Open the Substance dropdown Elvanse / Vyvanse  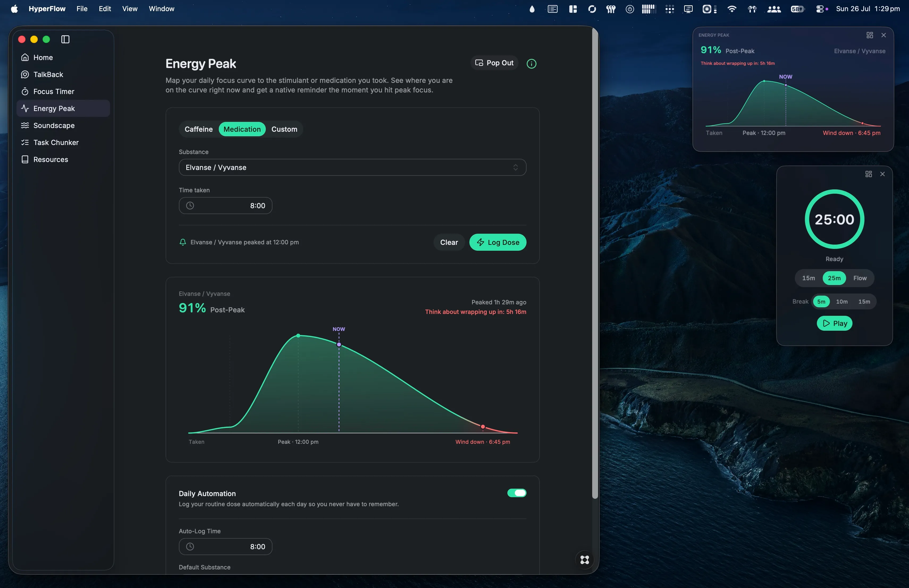pyautogui.click(x=352, y=168)
